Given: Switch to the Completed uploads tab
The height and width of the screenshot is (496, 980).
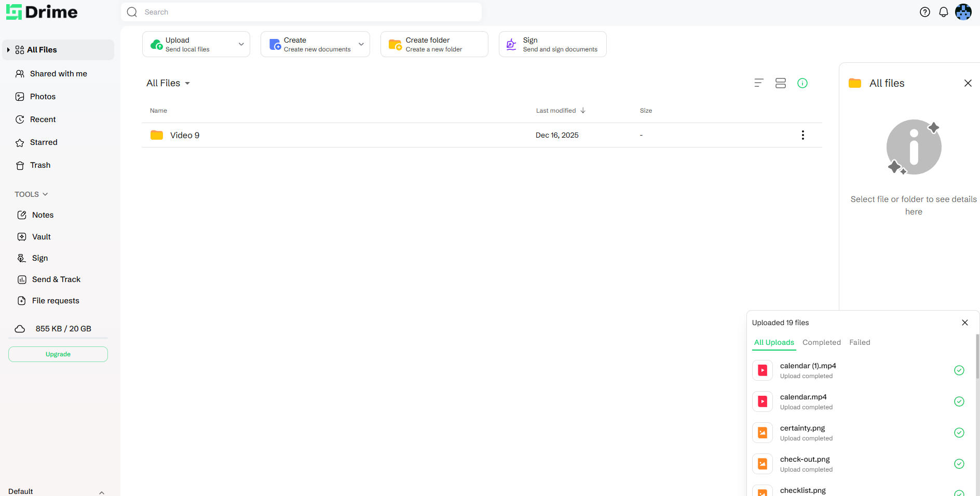Looking at the screenshot, I should [x=821, y=342].
